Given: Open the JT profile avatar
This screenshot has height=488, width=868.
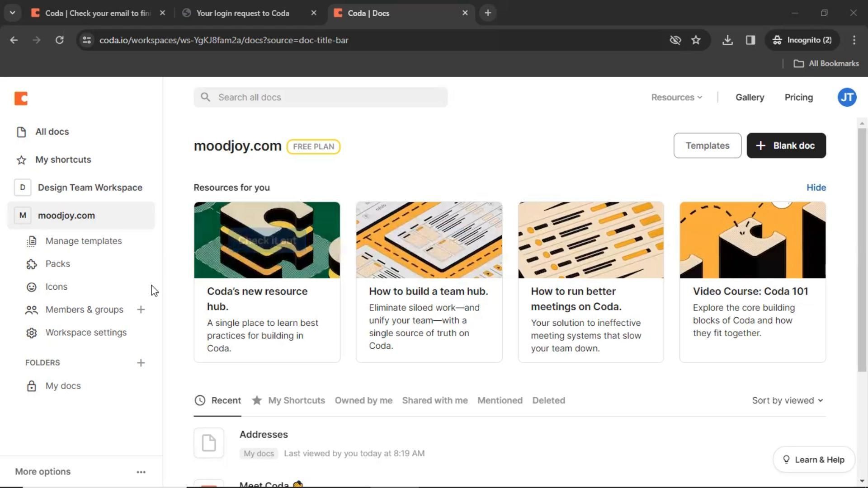Looking at the screenshot, I should click(x=846, y=98).
